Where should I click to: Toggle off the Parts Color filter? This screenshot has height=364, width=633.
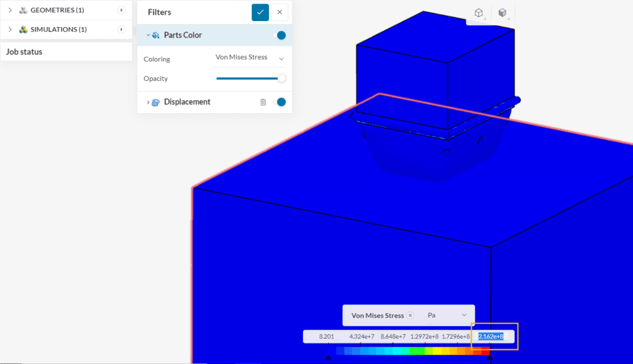[x=279, y=35]
